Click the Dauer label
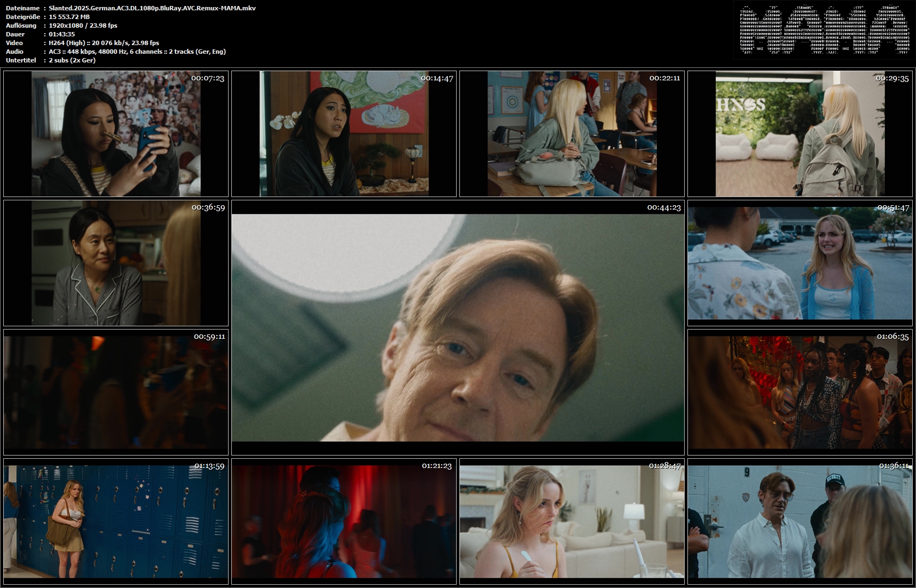 (15, 34)
